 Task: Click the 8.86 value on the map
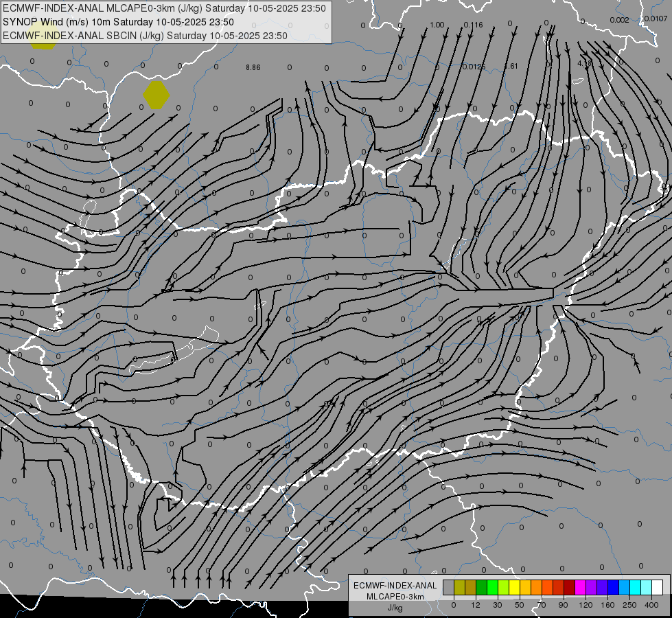click(x=253, y=67)
